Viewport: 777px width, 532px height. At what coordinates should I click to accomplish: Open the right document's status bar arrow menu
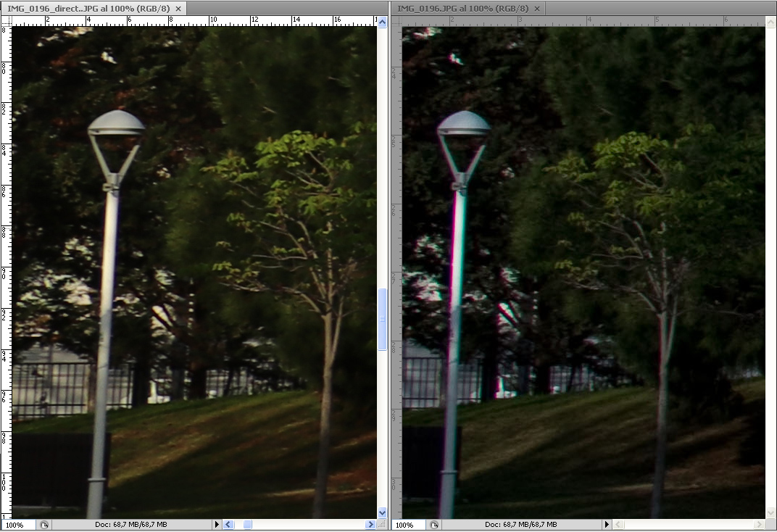pos(607,524)
